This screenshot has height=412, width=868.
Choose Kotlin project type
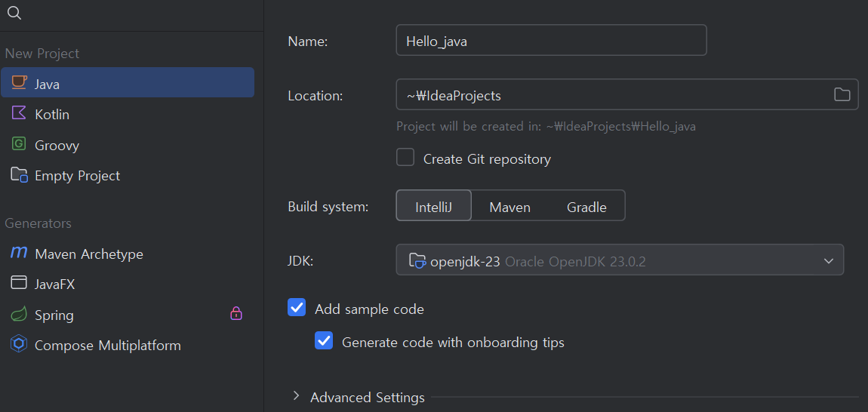point(128,114)
